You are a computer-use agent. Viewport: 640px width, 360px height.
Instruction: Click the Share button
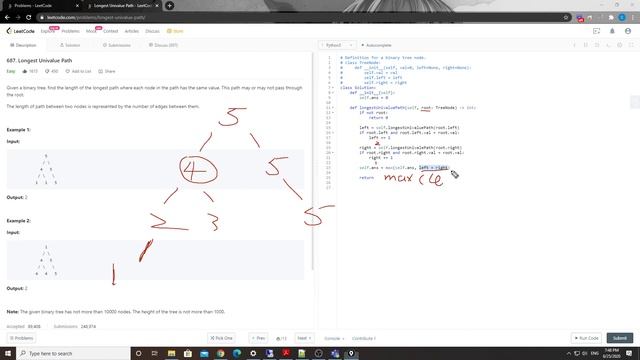[x=107, y=71]
